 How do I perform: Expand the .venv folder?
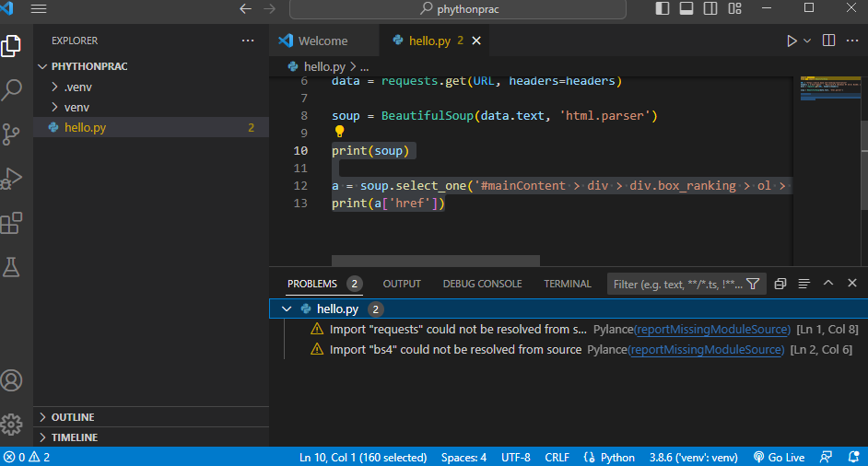click(151, 87)
